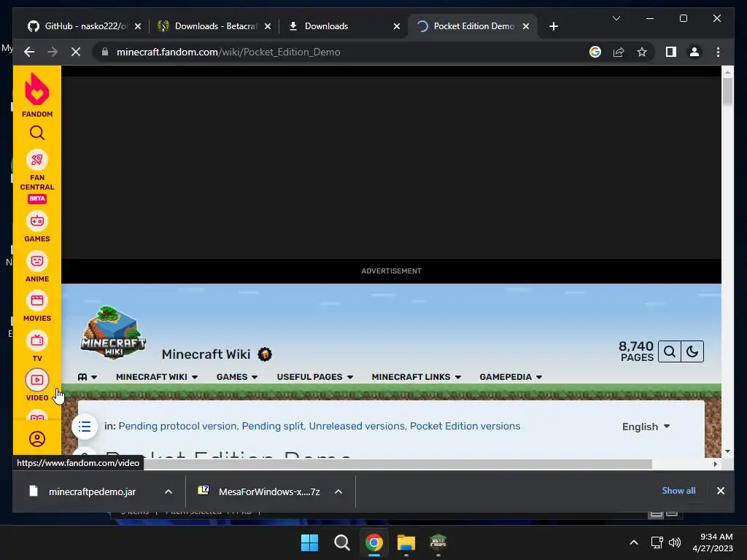Open minecraftpedemo.jar download options chevron
747x560 pixels.
point(169,491)
